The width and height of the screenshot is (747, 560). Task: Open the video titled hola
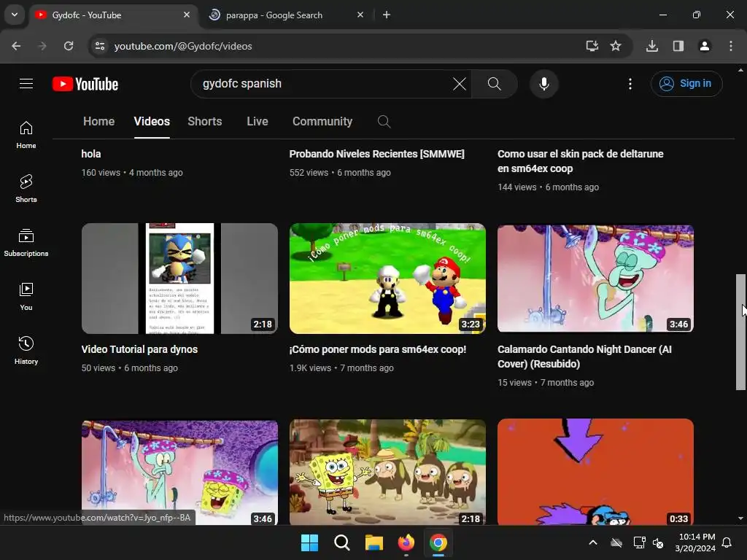[x=91, y=154]
